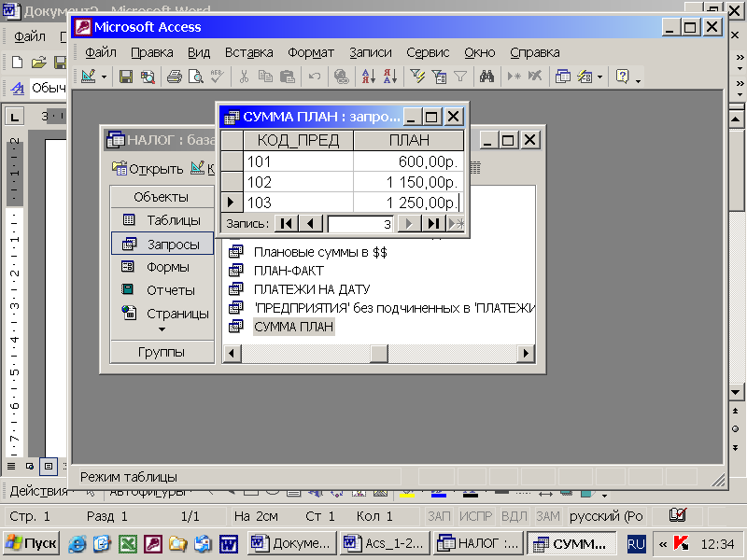Click the Cut scissors icon
Screen dimensions: 747x560
[x=244, y=77]
